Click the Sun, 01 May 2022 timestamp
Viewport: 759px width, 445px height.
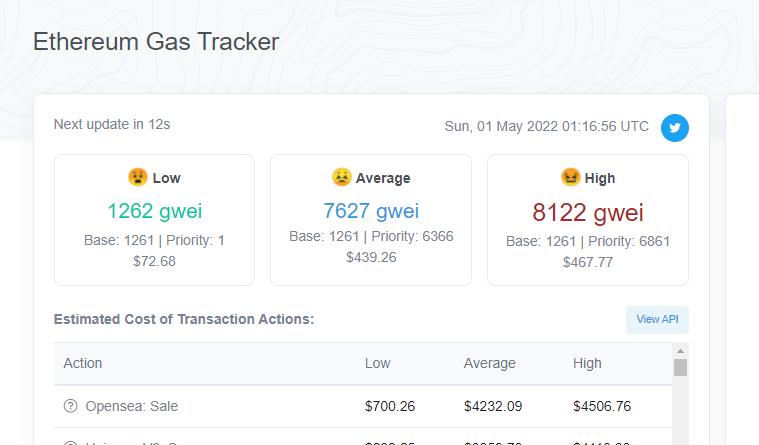coord(546,126)
